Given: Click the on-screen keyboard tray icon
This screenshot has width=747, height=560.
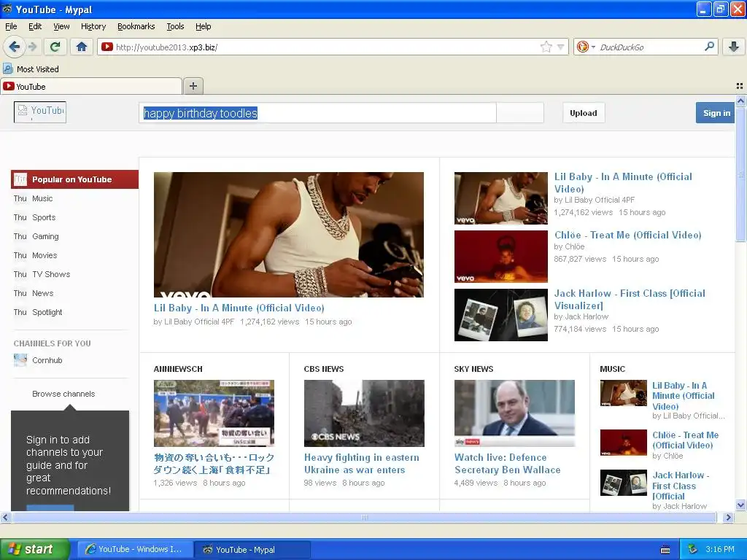Looking at the screenshot, I should pyautogui.click(x=665, y=550).
